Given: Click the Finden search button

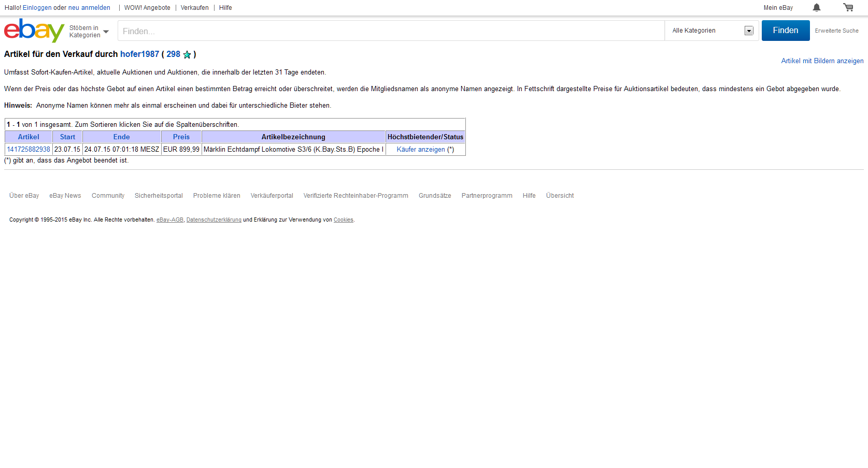Looking at the screenshot, I should 786,31.
